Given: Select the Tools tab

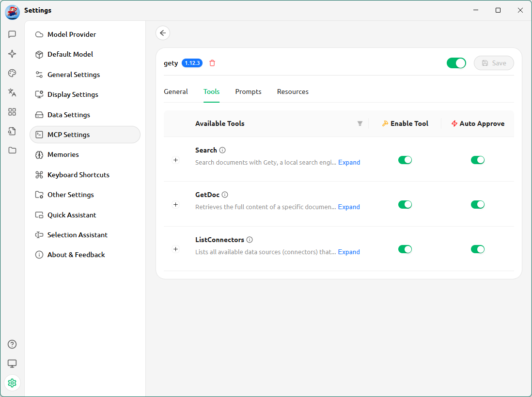Looking at the screenshot, I should pos(211,92).
